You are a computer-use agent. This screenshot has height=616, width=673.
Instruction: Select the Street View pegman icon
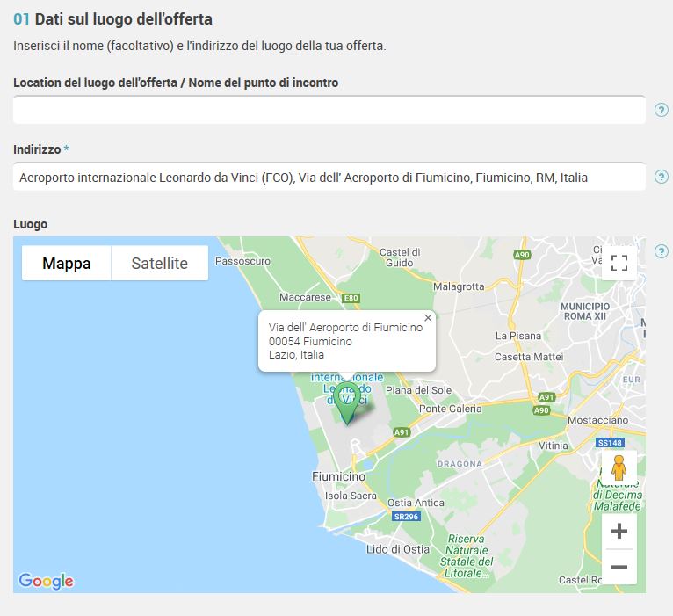coord(619,467)
